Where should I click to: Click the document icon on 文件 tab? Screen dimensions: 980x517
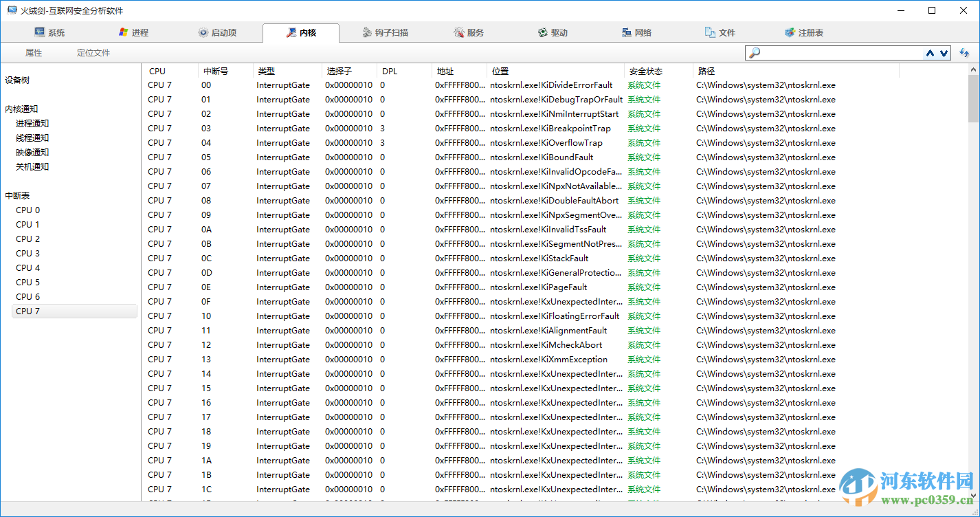pyautogui.click(x=711, y=32)
